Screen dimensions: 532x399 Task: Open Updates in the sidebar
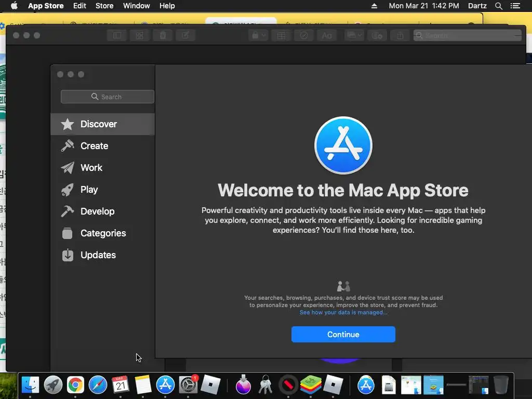coord(102,255)
